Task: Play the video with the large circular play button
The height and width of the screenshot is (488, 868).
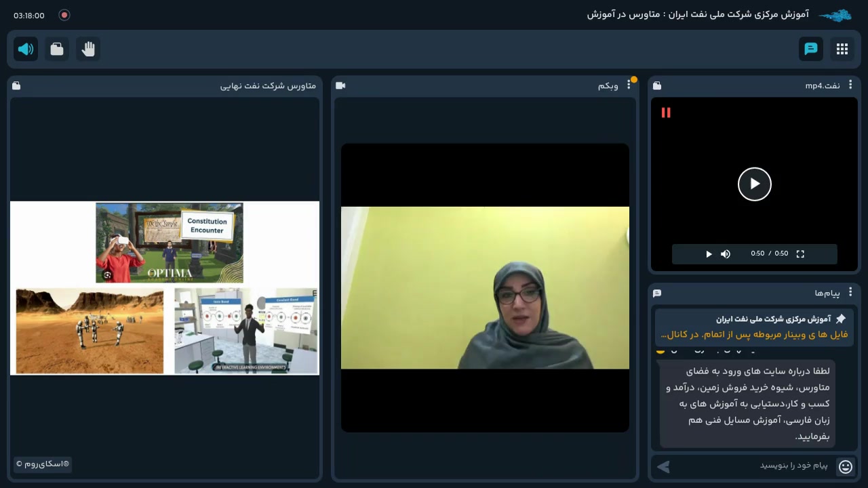Action: tap(755, 184)
